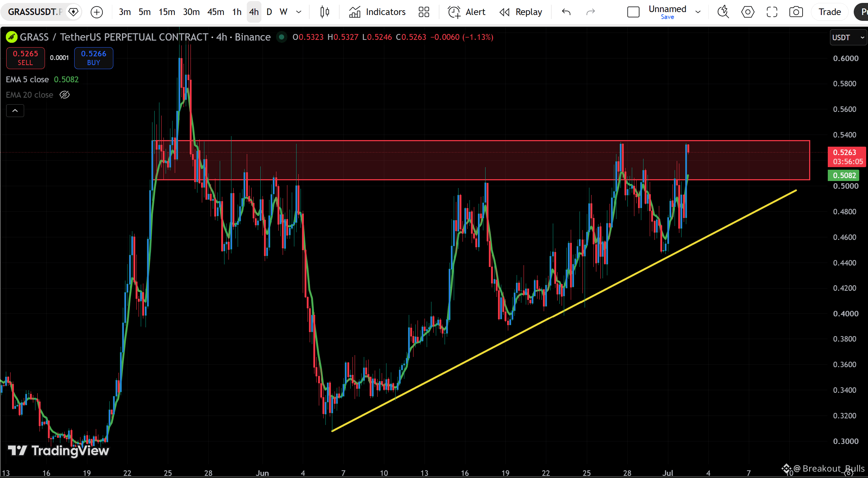The image size is (868, 478).
Task: Switch to the weekly W timeframe
Action: [283, 12]
